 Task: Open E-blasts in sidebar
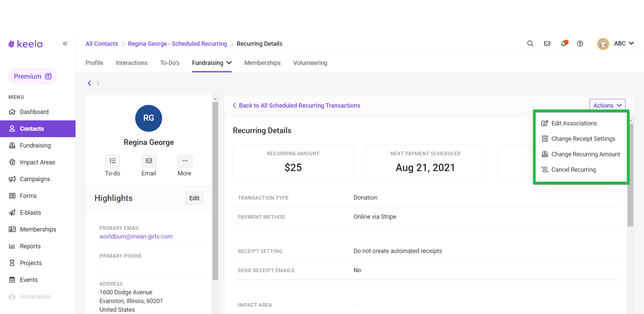point(38,213)
